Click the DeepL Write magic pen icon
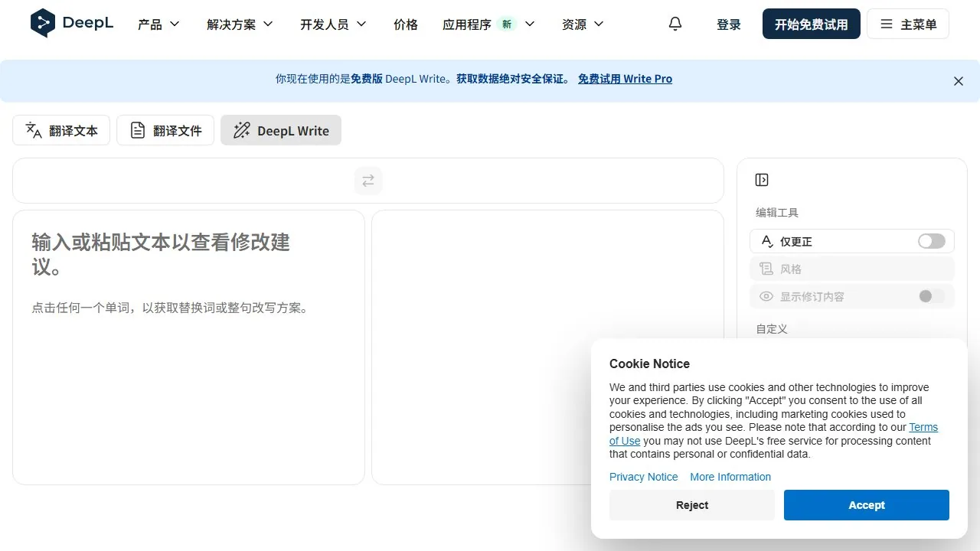Image resolution: width=980 pixels, height=551 pixels. click(x=242, y=130)
